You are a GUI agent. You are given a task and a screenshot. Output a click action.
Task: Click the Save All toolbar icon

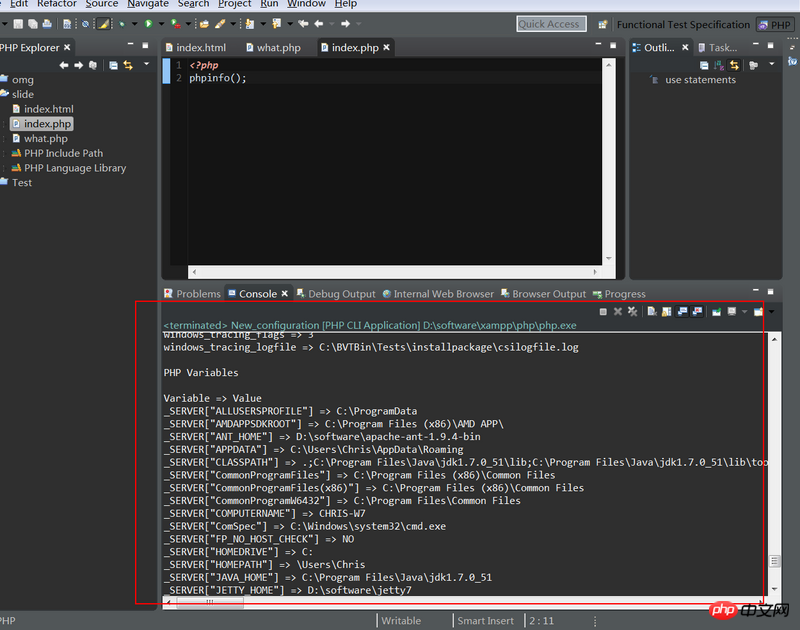pos(33,24)
